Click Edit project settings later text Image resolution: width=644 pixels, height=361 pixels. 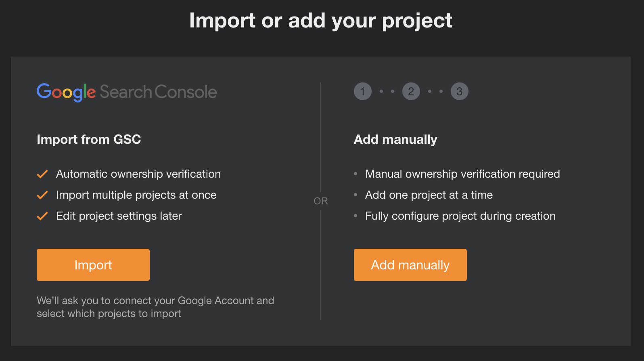pyautogui.click(x=119, y=216)
